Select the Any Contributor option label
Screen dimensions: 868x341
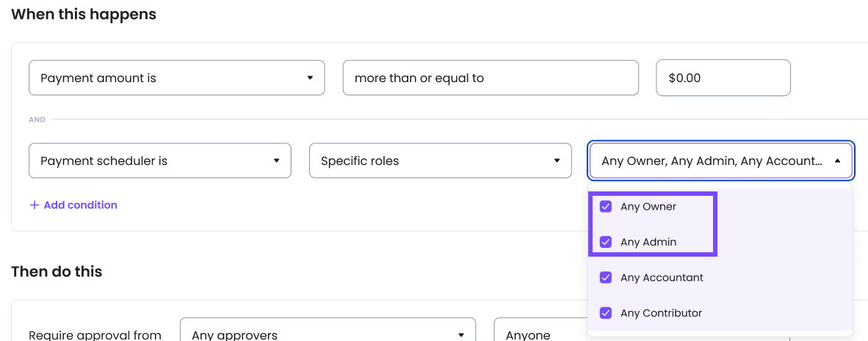(x=661, y=313)
